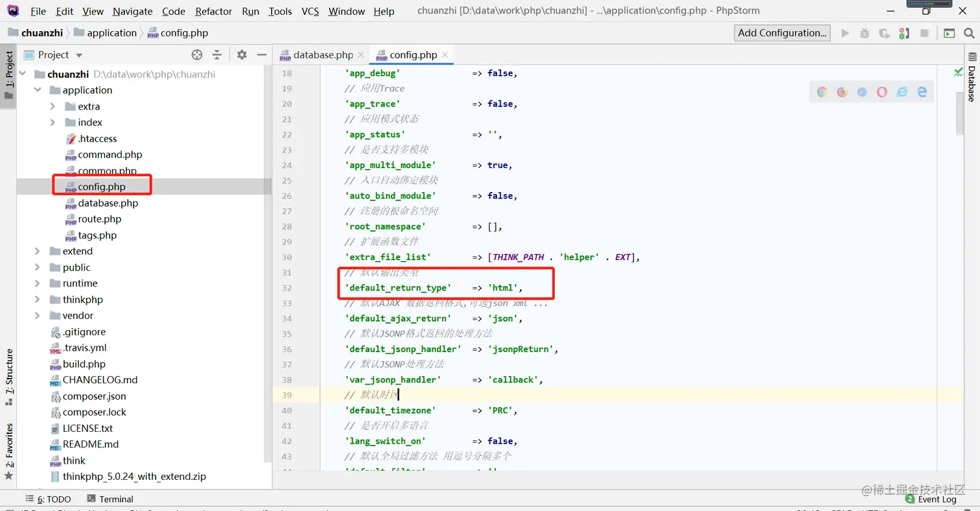980x511 pixels.
Task: Expand the index folder arrow
Action: pos(53,123)
